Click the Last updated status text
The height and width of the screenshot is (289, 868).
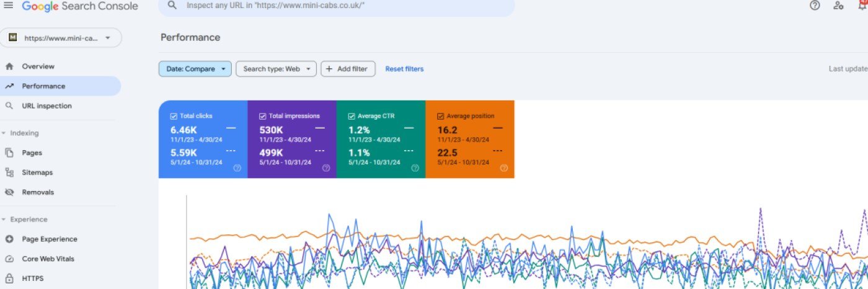848,69
